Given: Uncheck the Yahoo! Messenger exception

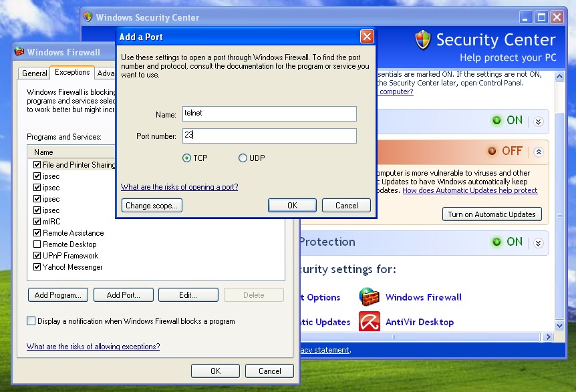Looking at the screenshot, I should [37, 267].
